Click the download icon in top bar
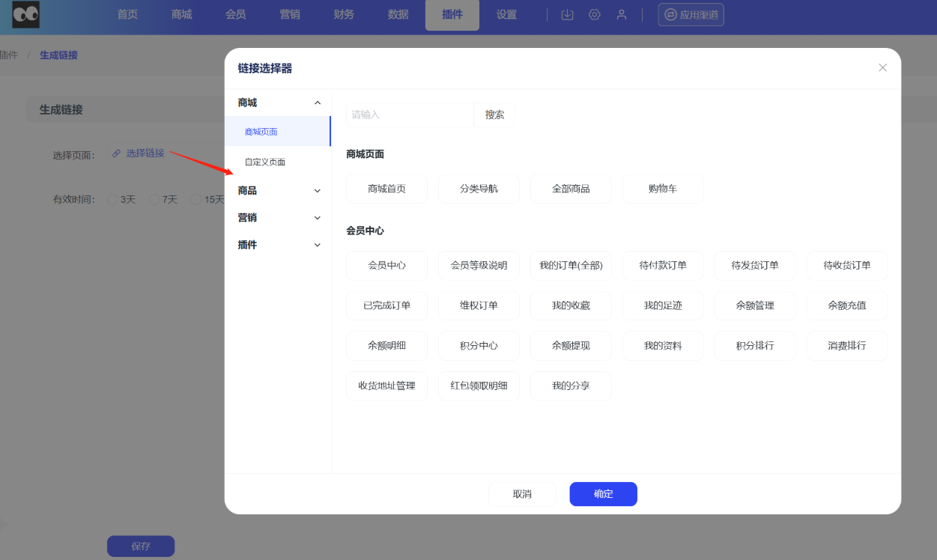Screen dimensions: 937x560 tap(567, 15)
